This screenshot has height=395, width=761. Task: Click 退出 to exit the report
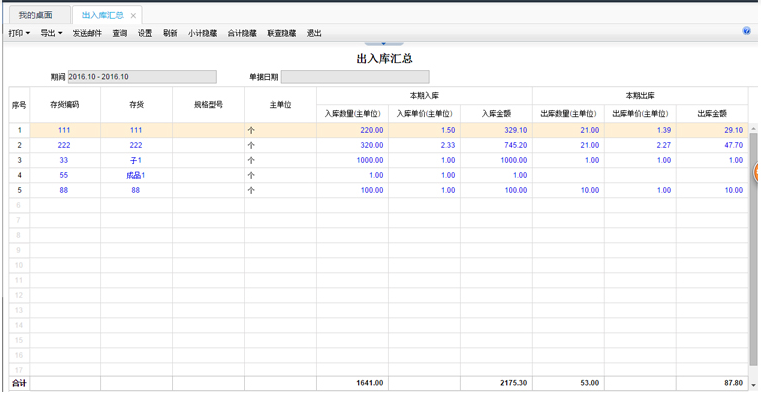(x=314, y=33)
